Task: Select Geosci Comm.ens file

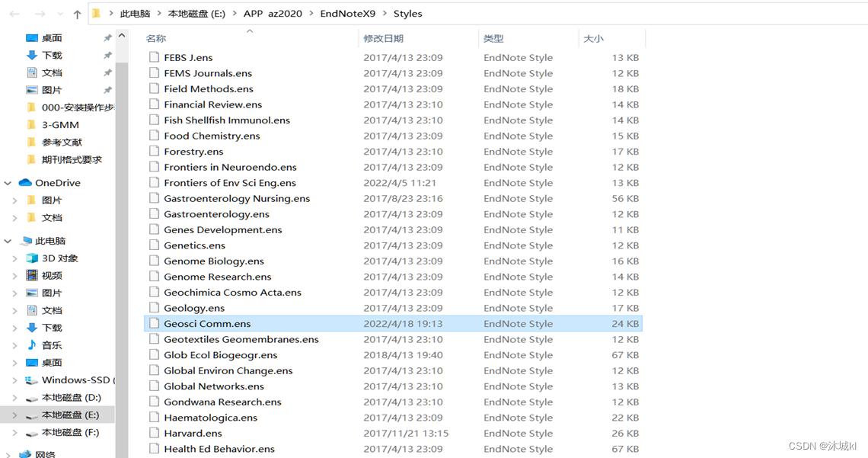Action: (393, 323)
